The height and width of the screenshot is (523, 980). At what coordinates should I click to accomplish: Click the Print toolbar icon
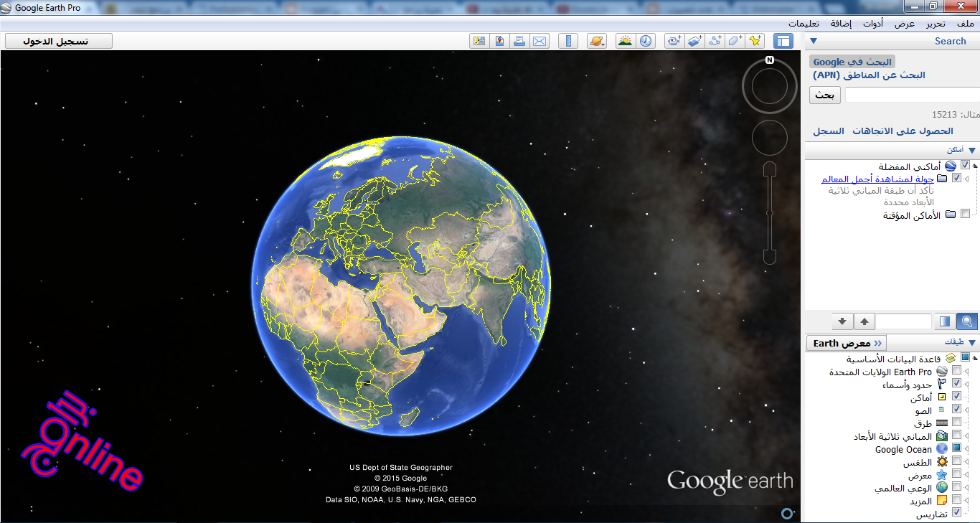click(519, 41)
